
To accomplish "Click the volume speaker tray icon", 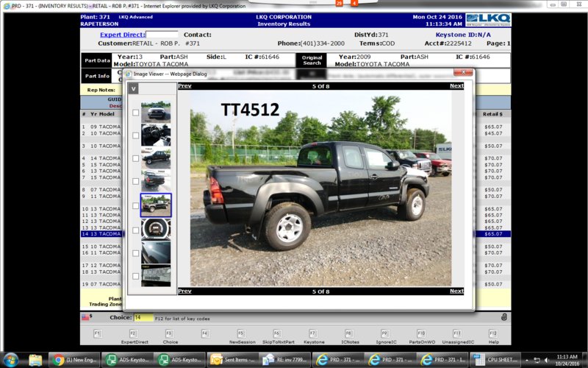I will [x=547, y=360].
